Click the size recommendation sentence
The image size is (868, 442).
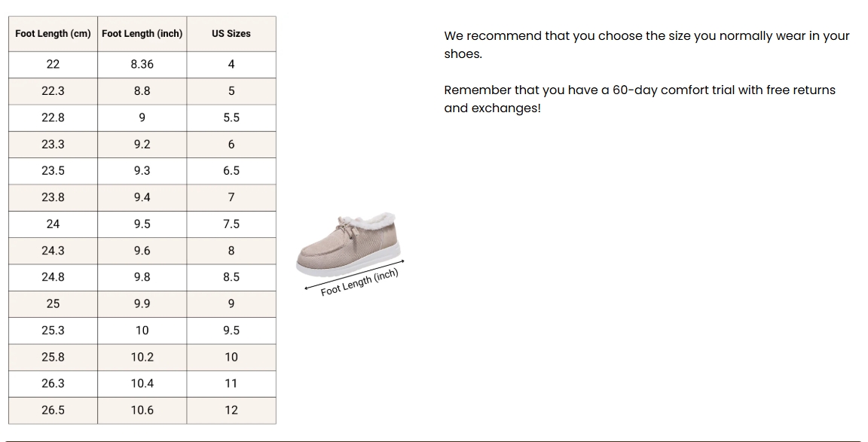[646, 45]
